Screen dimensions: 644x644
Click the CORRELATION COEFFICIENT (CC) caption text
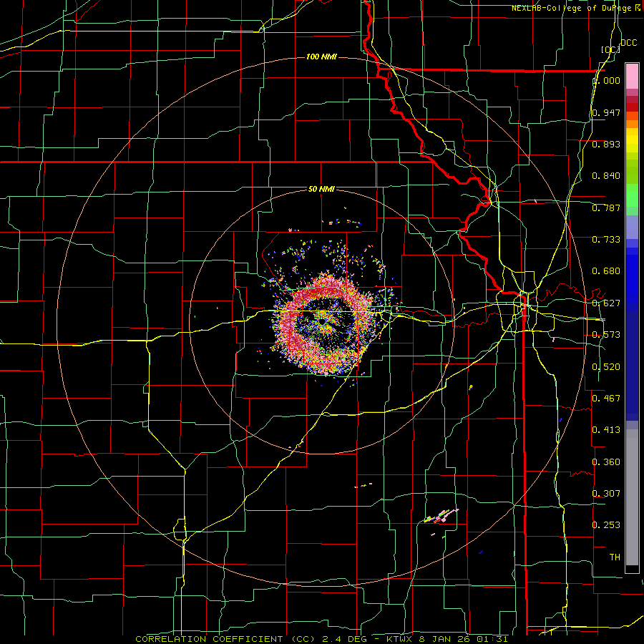pyautogui.click(x=225, y=639)
